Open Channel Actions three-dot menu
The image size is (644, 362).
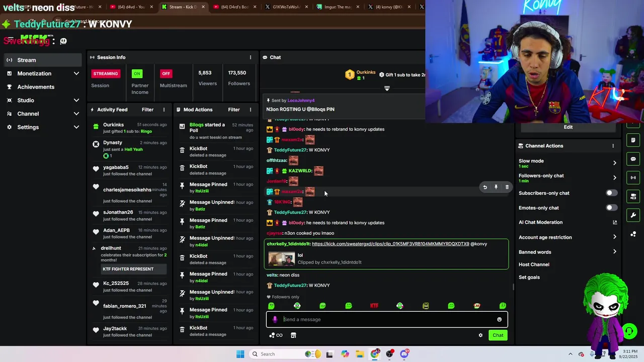coord(613,146)
